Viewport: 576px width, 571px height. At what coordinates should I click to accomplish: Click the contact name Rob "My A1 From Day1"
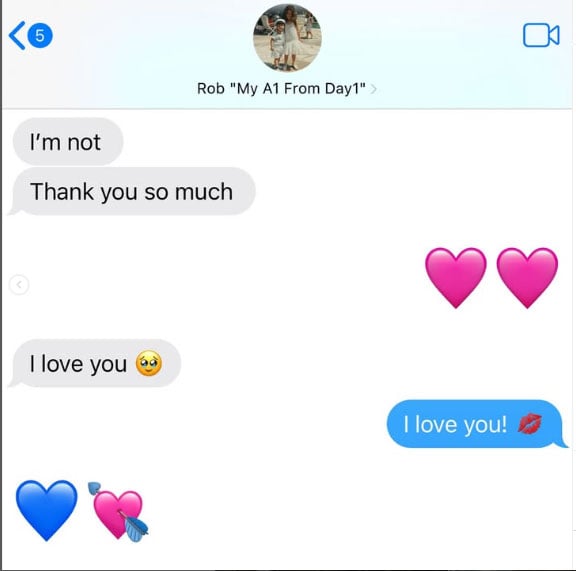point(281,89)
